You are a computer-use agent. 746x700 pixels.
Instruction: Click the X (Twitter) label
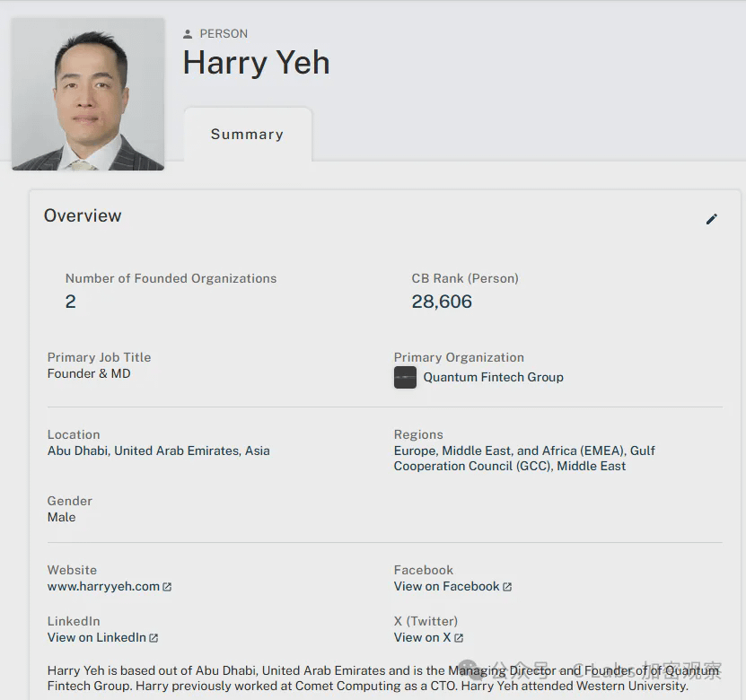pos(426,621)
